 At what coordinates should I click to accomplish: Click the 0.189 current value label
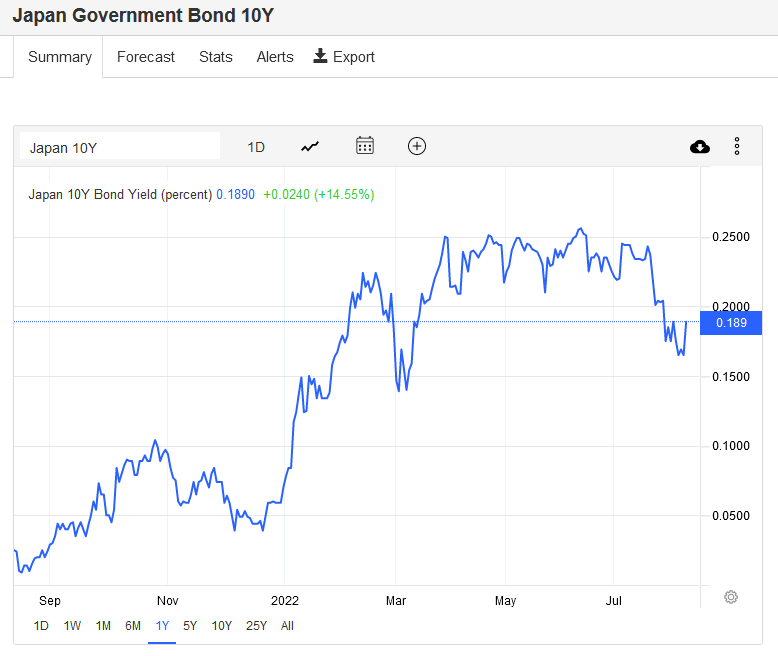(x=731, y=323)
